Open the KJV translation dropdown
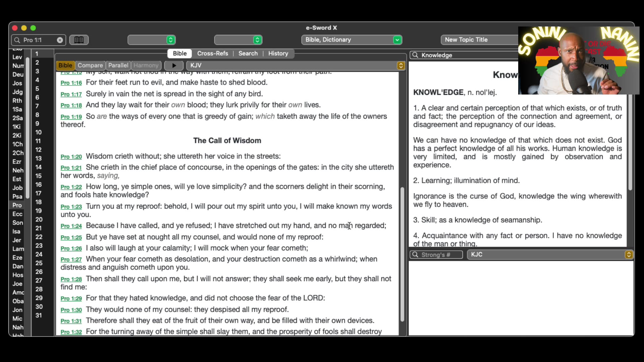Image resolution: width=644 pixels, height=362 pixels. tap(400, 66)
